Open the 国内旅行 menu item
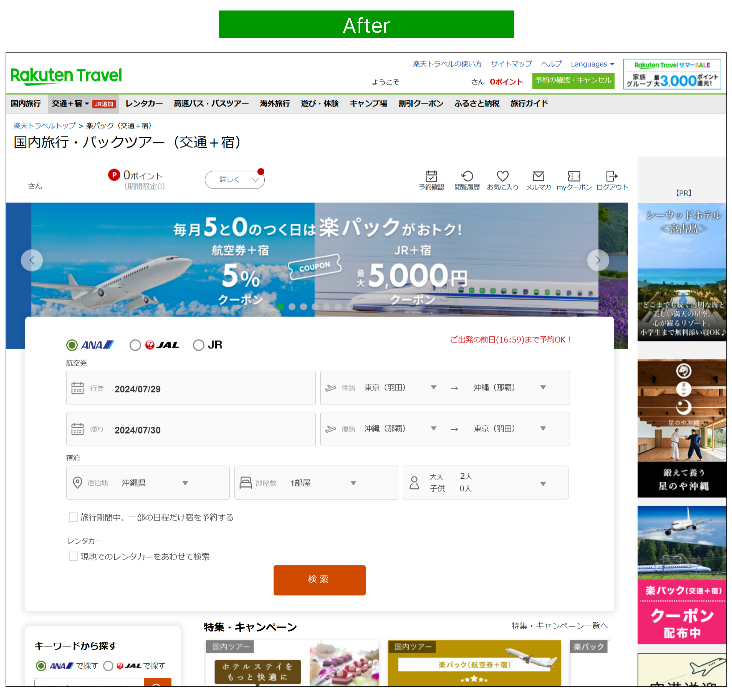 point(26,103)
